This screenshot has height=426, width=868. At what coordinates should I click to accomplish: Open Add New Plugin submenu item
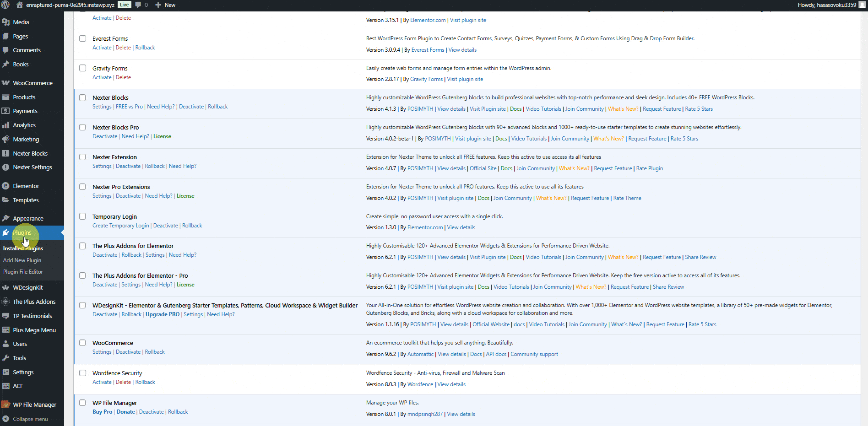22,260
